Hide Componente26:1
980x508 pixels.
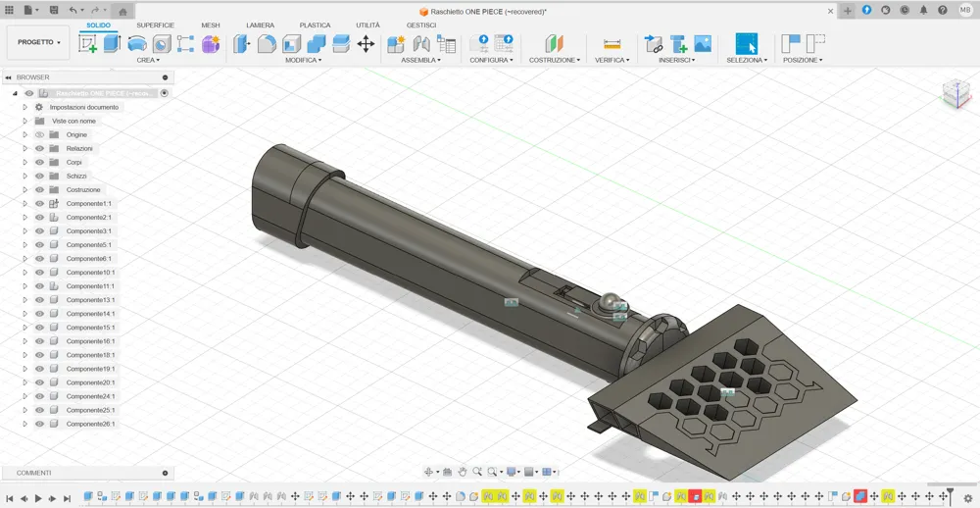39,424
